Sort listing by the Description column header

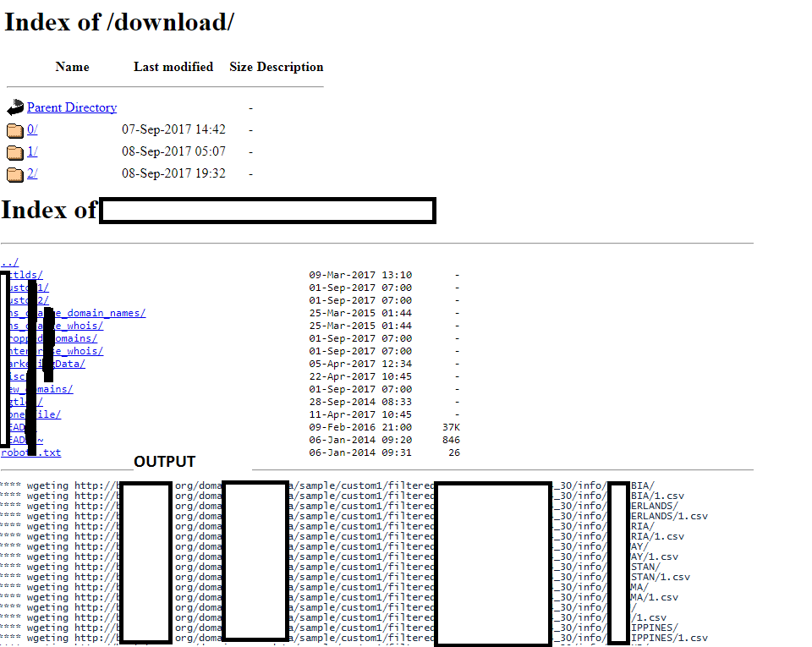tap(290, 68)
